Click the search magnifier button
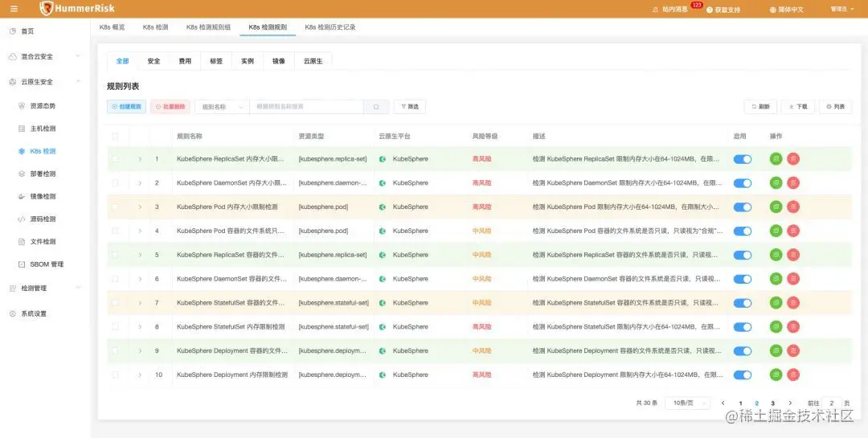Viewport: 868px width, 438px height. [376, 107]
